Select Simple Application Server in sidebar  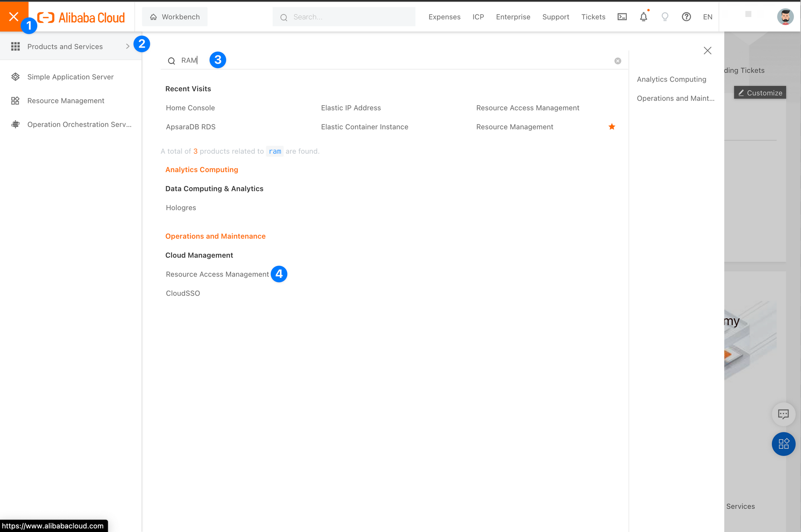70,77
